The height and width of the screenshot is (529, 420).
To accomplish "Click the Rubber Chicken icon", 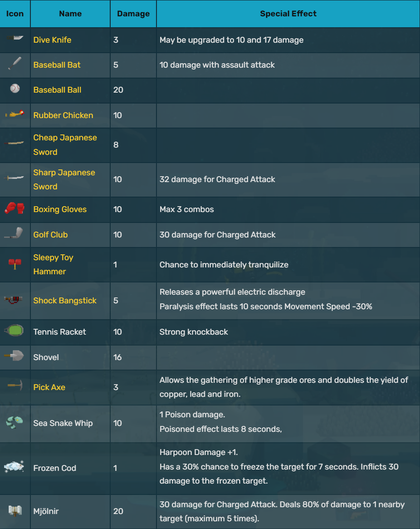I will 15,114.
